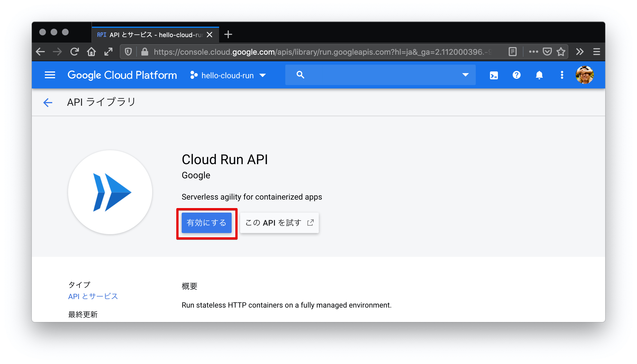Click the page reload refresh button
The height and width of the screenshot is (364, 637).
(x=75, y=52)
